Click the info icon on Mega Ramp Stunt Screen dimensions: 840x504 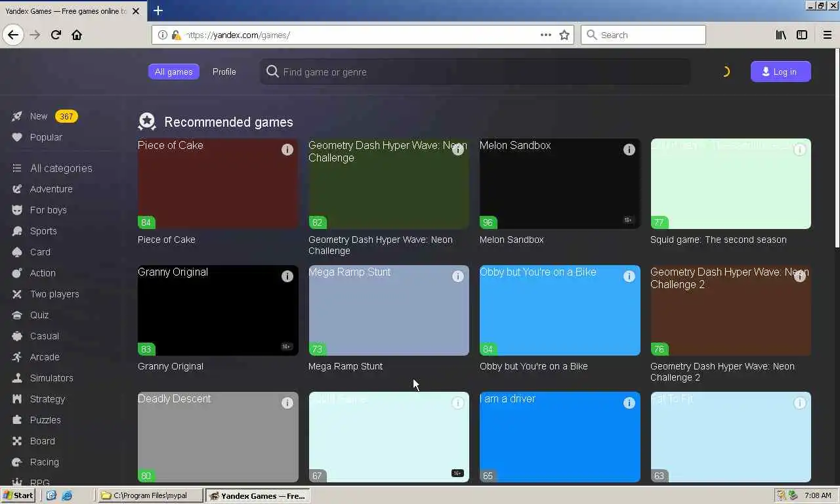click(x=458, y=276)
